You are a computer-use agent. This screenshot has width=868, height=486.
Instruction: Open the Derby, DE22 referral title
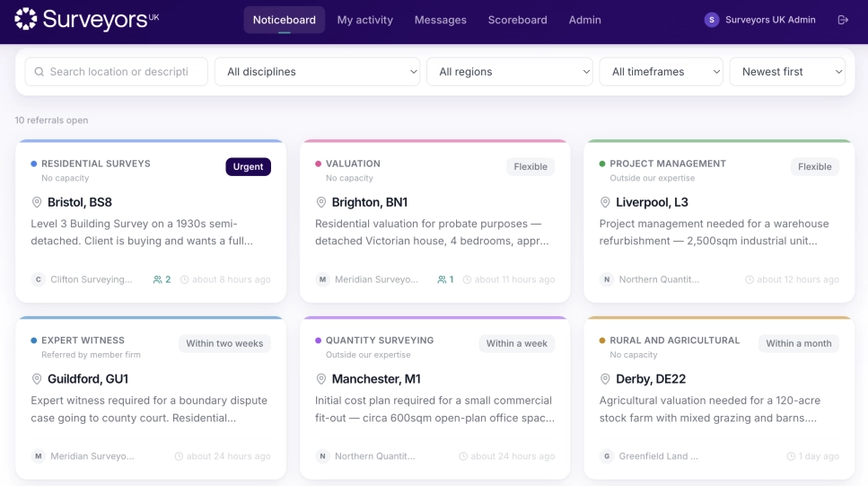651,379
